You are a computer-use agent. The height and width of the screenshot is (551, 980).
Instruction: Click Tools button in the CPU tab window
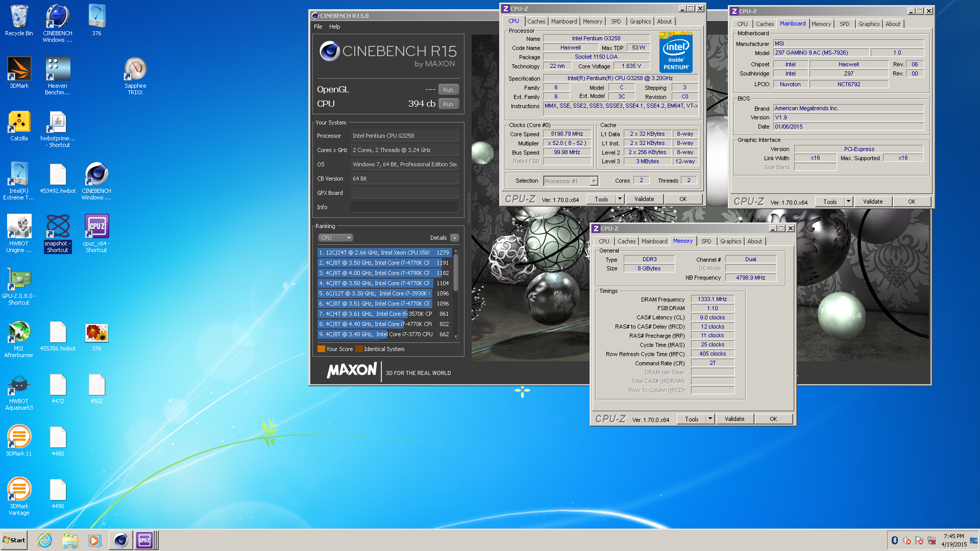click(x=601, y=199)
